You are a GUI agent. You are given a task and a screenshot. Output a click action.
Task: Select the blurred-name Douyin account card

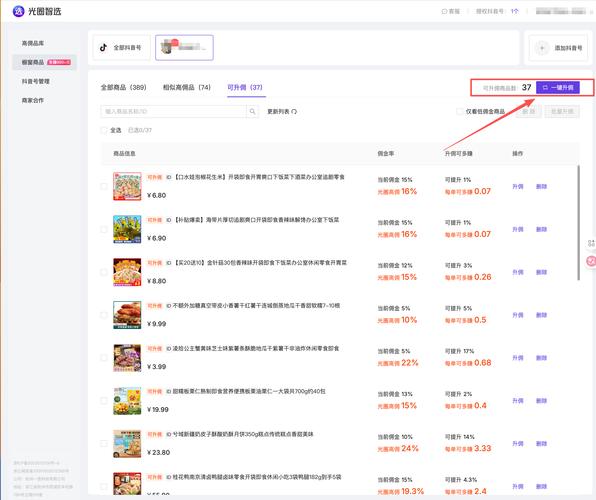184,48
